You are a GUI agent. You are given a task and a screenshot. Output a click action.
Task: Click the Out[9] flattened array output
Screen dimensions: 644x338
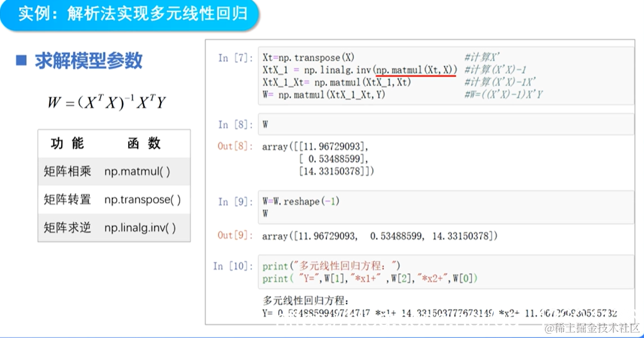click(380, 236)
